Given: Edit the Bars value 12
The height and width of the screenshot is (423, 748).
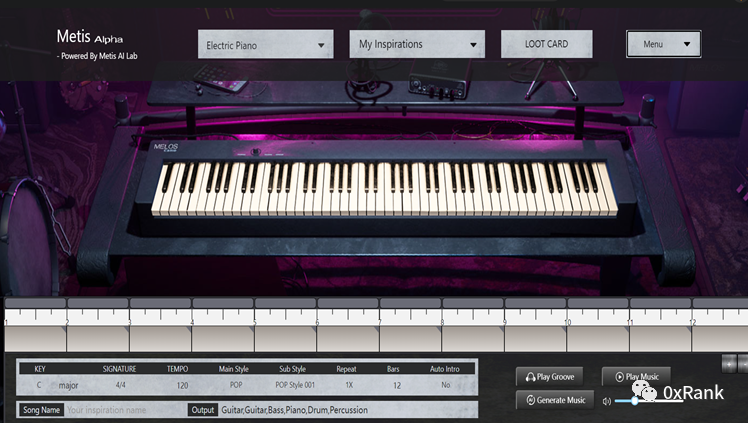Looking at the screenshot, I should point(397,385).
